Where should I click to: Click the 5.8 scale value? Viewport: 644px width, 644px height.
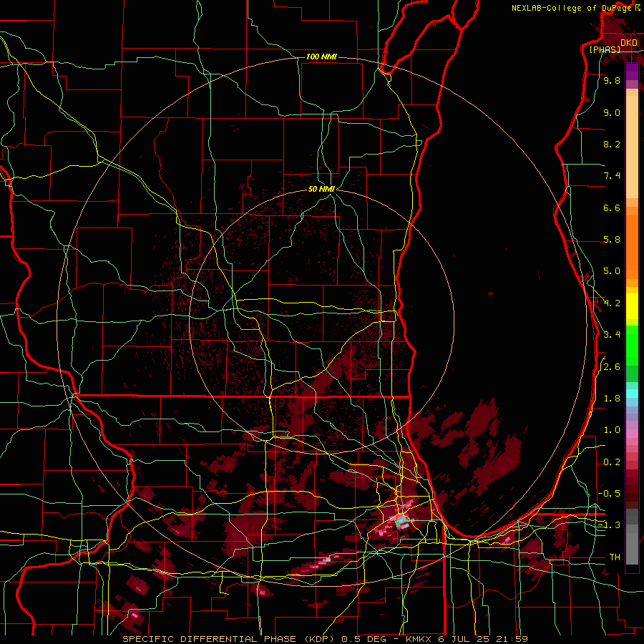click(x=612, y=240)
